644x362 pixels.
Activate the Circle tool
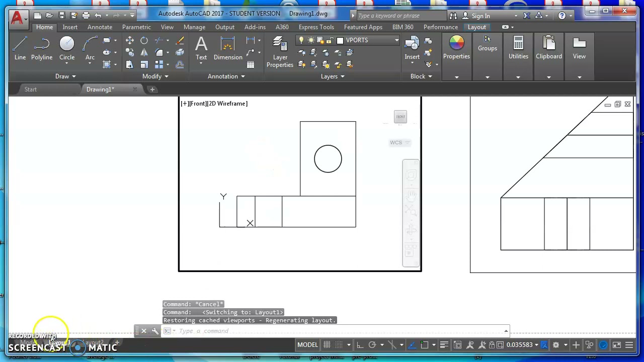coord(67,49)
